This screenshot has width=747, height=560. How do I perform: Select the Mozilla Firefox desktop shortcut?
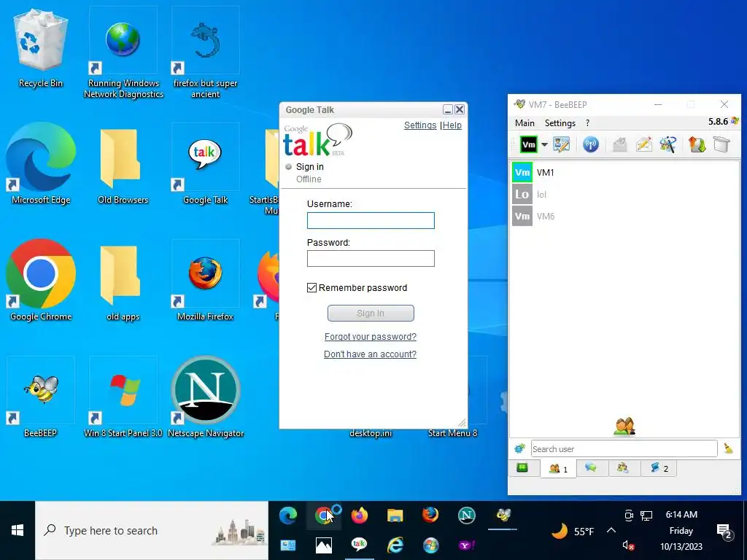[205, 281]
